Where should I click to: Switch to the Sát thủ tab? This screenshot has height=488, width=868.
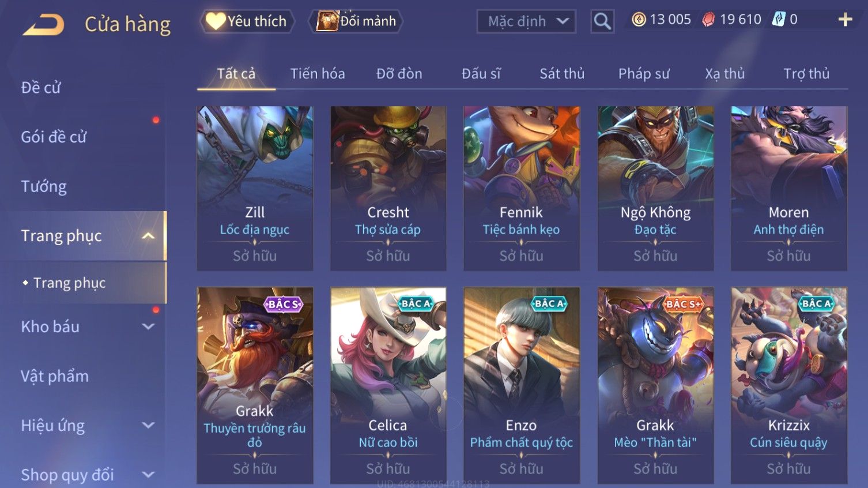pos(562,74)
